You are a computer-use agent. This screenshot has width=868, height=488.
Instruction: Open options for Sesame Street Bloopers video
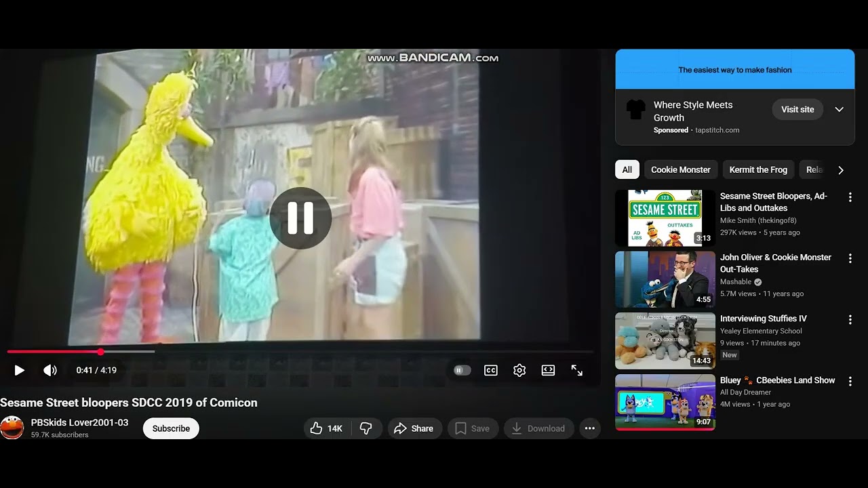tap(850, 197)
